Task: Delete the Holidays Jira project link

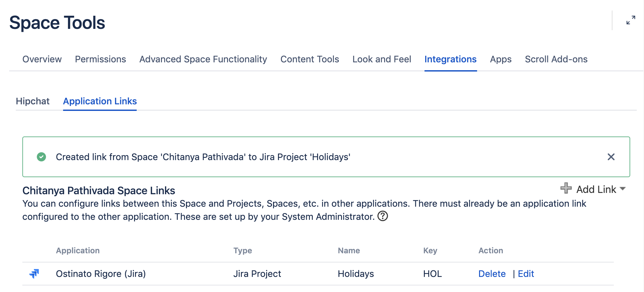Action: pos(492,274)
